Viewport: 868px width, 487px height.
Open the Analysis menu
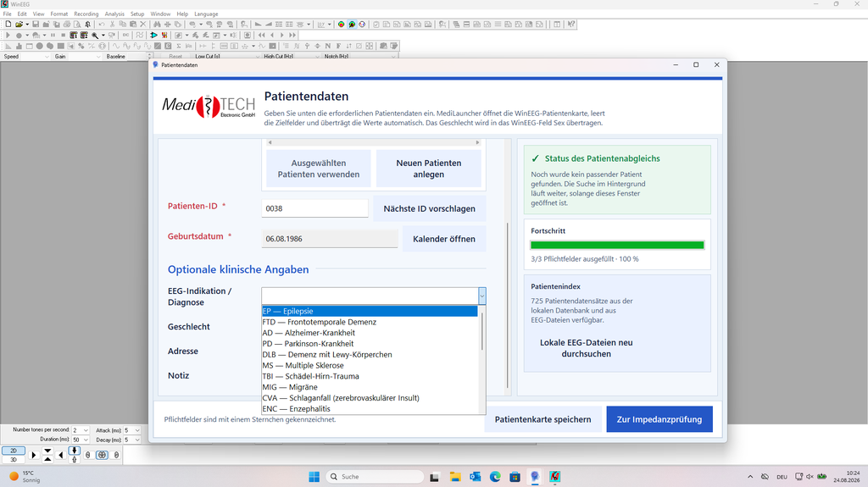click(114, 14)
